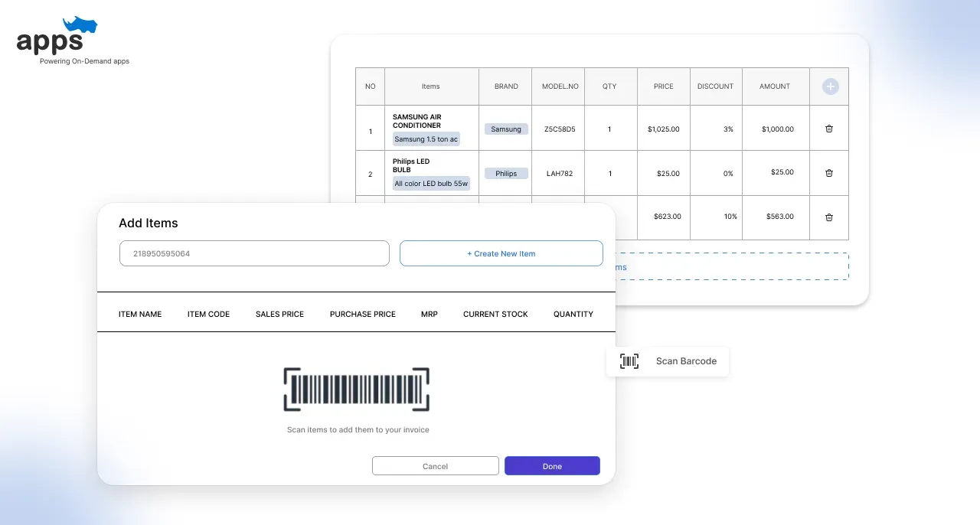Click the NO column header

(371, 86)
